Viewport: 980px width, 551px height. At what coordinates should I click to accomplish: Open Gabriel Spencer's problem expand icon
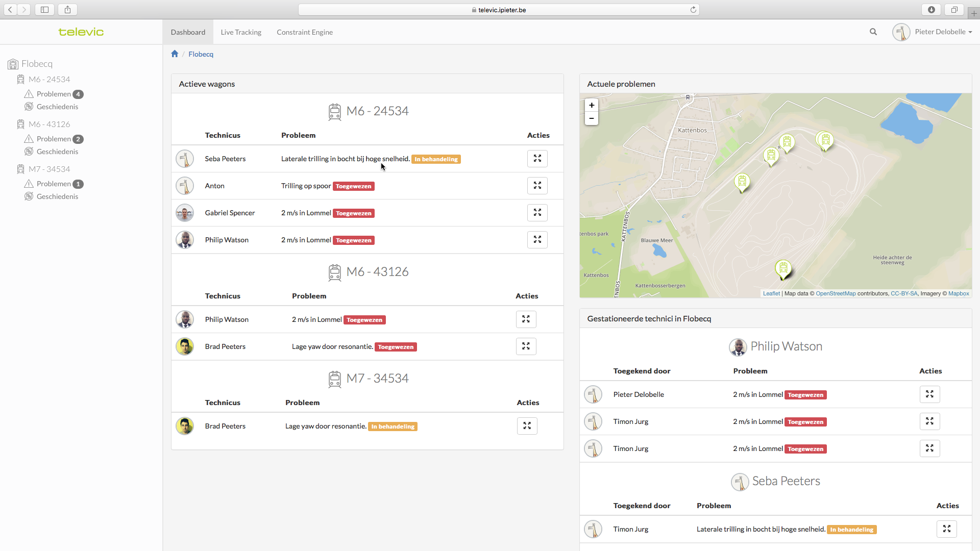coord(537,213)
